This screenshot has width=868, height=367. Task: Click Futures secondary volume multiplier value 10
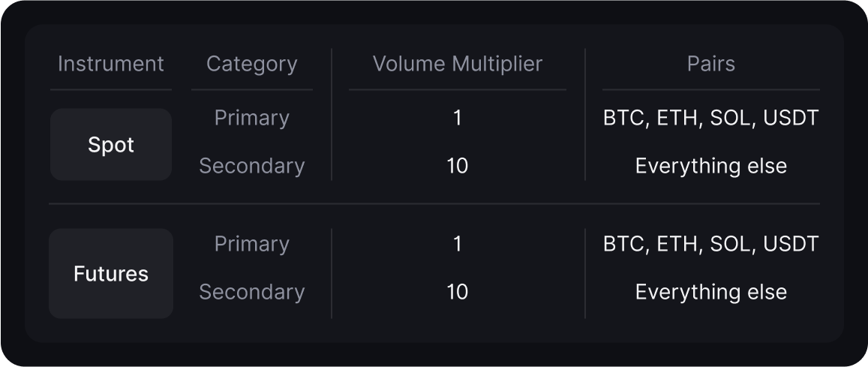pos(458,292)
